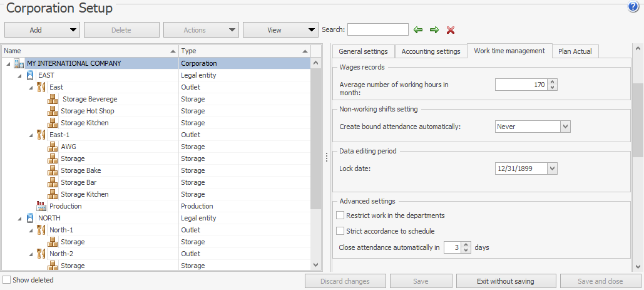
Task: Click the Exit without saving button
Action: 506,281
